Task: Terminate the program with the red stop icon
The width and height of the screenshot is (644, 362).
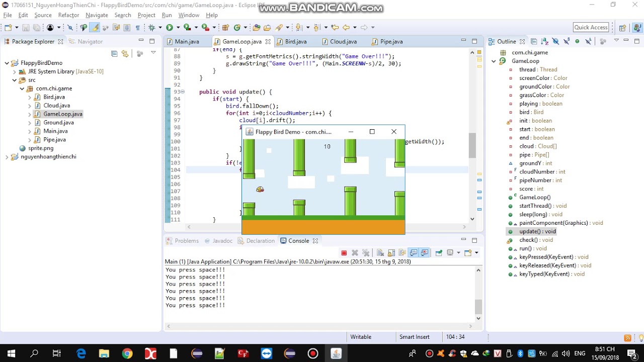Action: [344, 253]
